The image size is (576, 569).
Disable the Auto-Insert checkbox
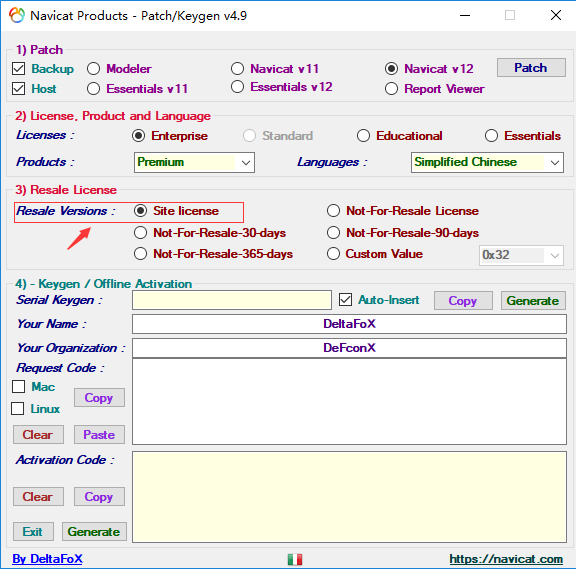point(345,300)
